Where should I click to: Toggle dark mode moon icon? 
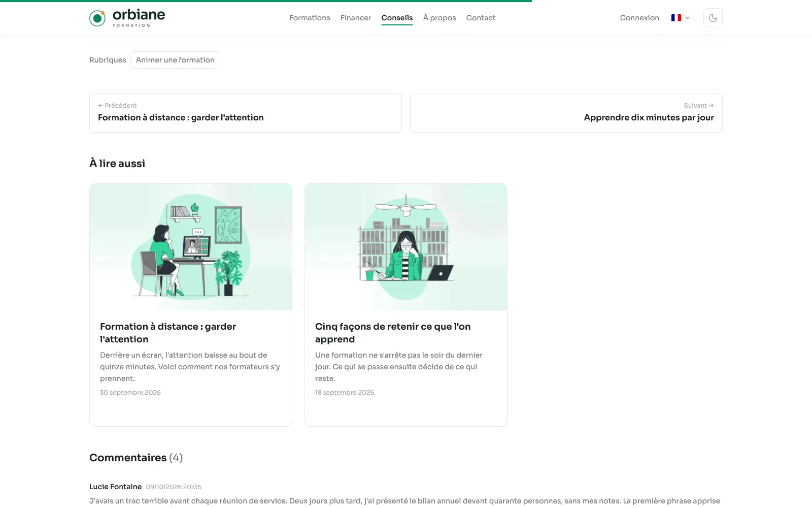713,18
